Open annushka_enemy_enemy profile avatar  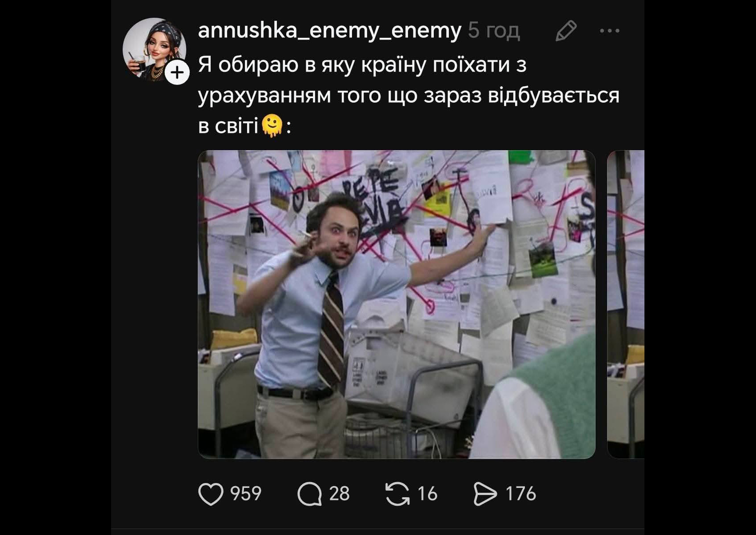[154, 49]
